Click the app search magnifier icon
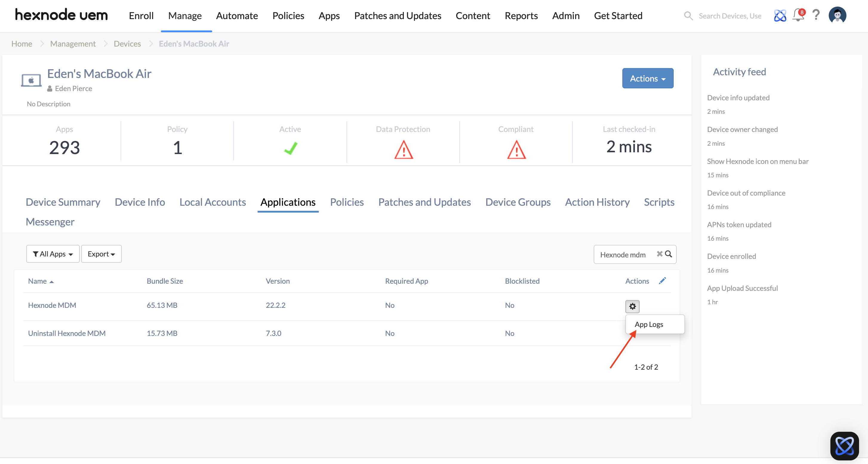Screen dimensions: 868x464 coord(669,254)
